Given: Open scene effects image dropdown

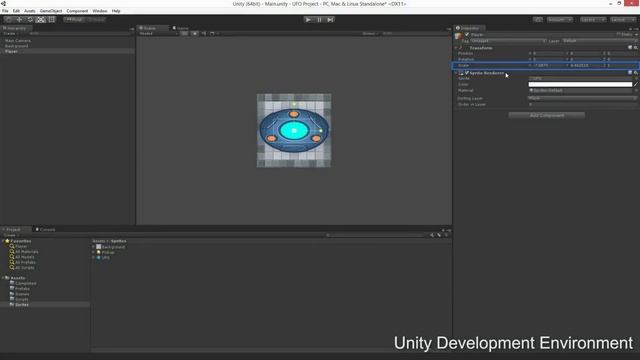Looking at the screenshot, I should click(213, 33).
